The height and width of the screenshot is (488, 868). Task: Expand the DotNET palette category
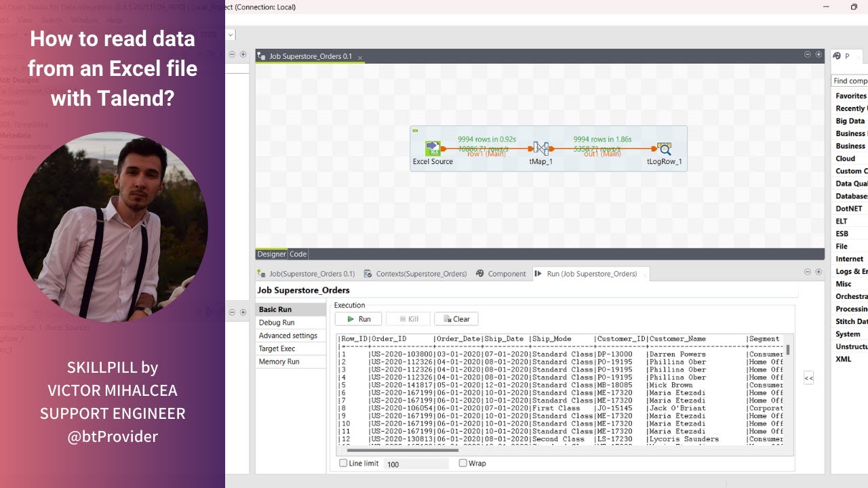[850, 209]
